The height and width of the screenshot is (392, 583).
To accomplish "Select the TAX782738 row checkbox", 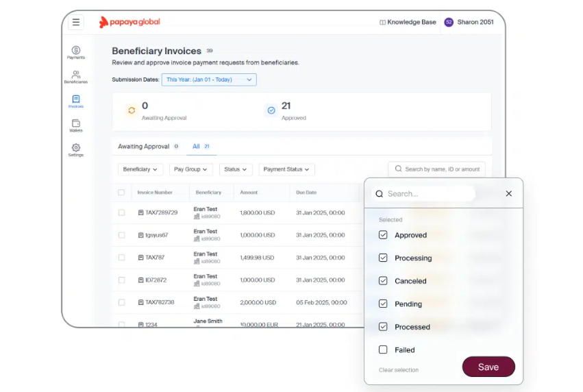I will tap(121, 302).
